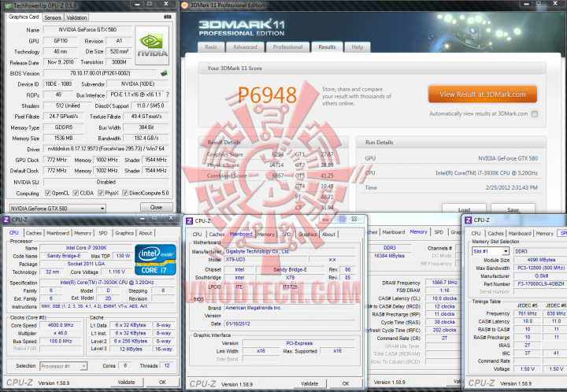Click OK in Mainboard CPU-Z window
This screenshot has height=392, width=567.
[346, 383]
